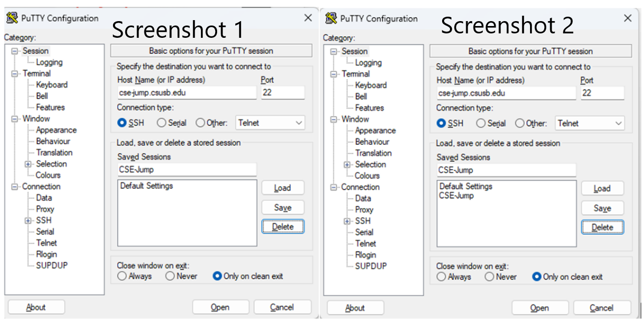Click About button in Screenshot 1
The image size is (644, 324).
click(36, 307)
